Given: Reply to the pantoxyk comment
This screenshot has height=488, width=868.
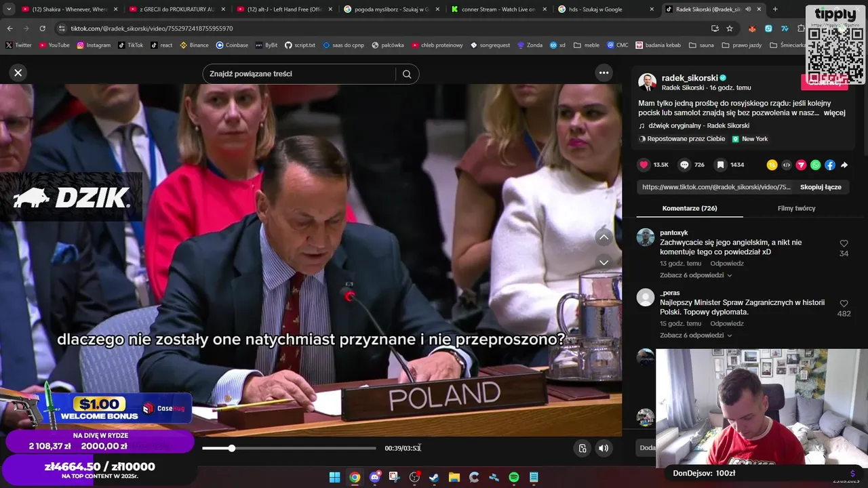Looking at the screenshot, I should (x=727, y=264).
